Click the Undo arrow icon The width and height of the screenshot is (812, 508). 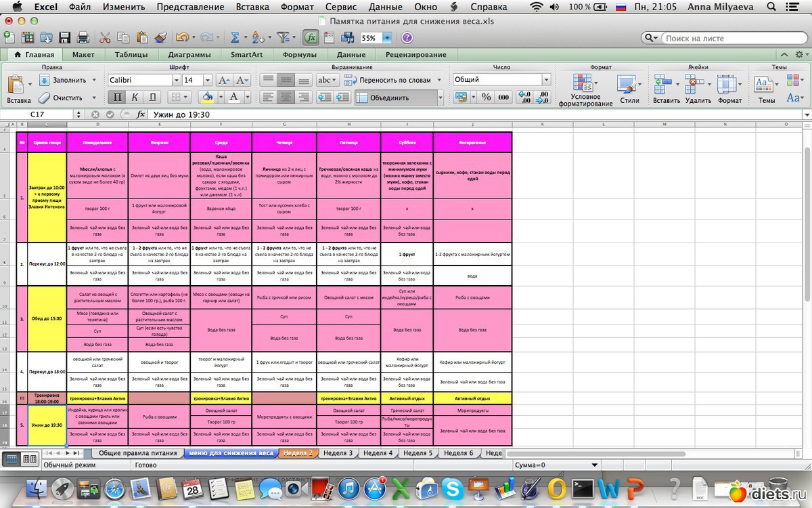(181, 38)
